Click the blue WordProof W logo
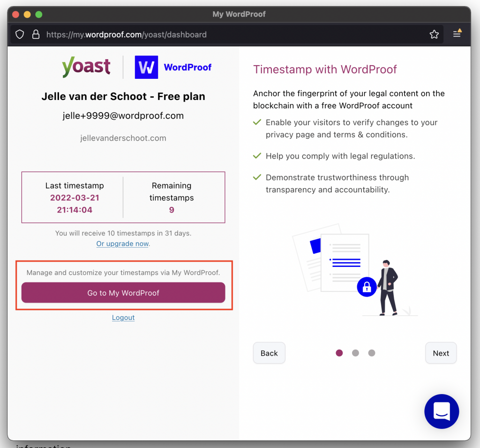Screen dimensions: 480x448 [146, 67]
